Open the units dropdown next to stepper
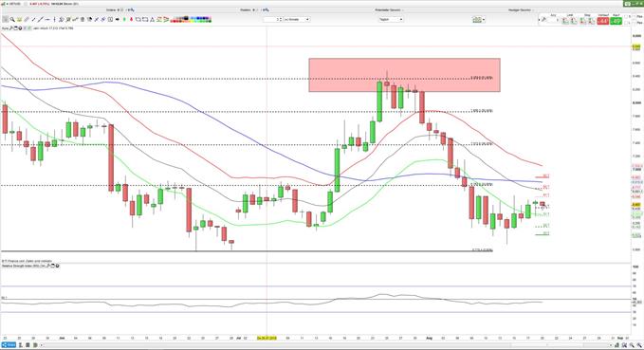 coord(297,19)
